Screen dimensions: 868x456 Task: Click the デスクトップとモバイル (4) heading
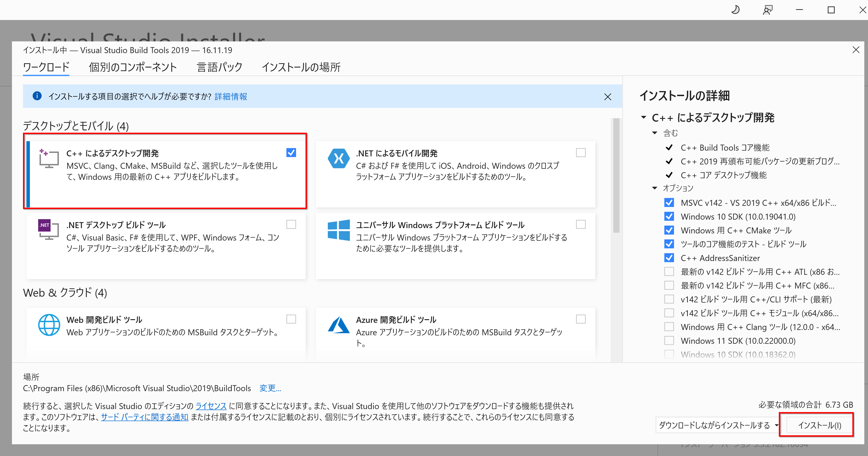click(76, 126)
